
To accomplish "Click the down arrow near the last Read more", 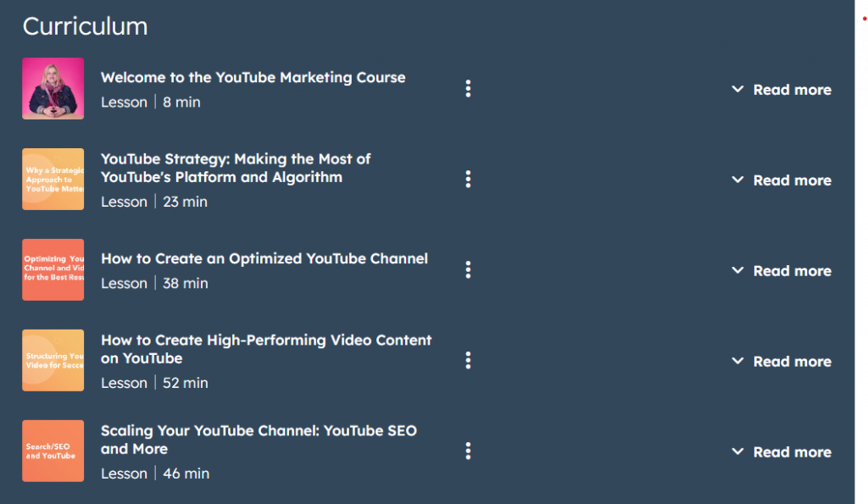I will [737, 451].
